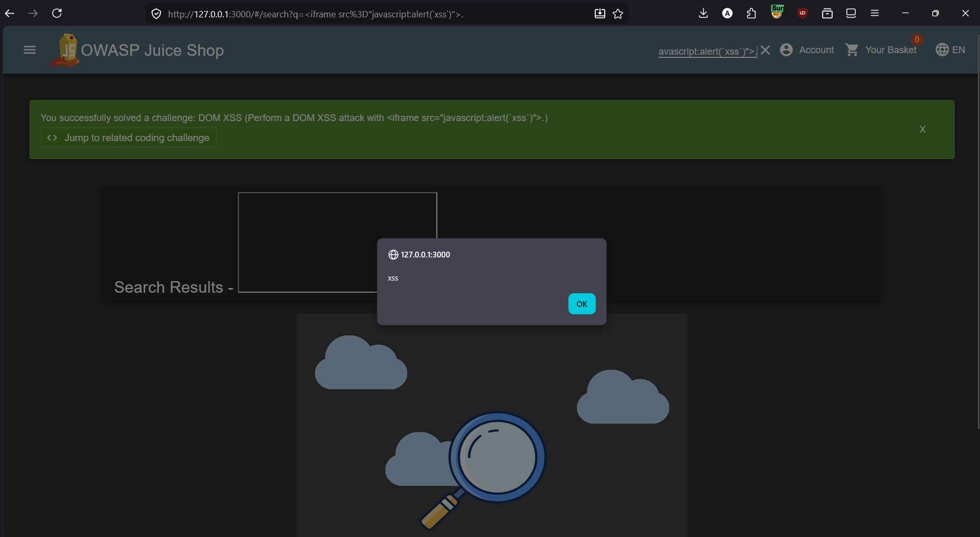Click the Account person icon
The image size is (980, 537).
pos(786,49)
